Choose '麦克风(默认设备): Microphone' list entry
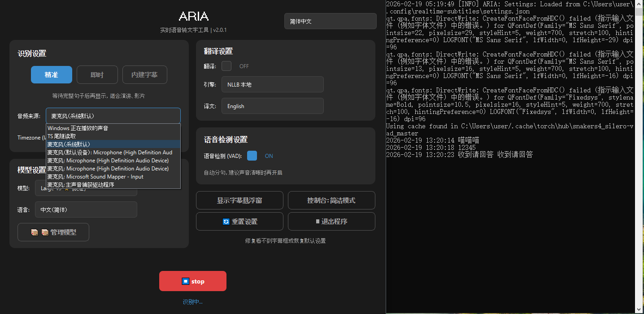This screenshot has height=314, width=644. click(x=113, y=153)
